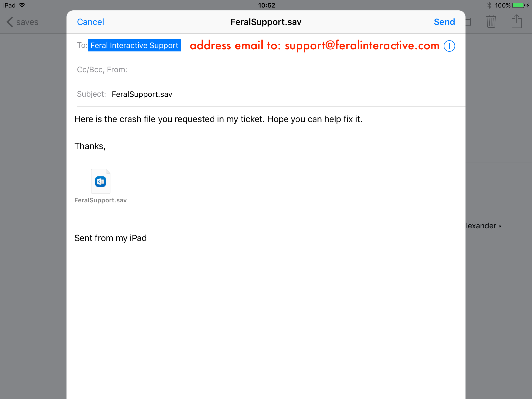Open the FeralSupport.sav attachment icon
Viewport: 532px width, 399px height.
click(101, 181)
